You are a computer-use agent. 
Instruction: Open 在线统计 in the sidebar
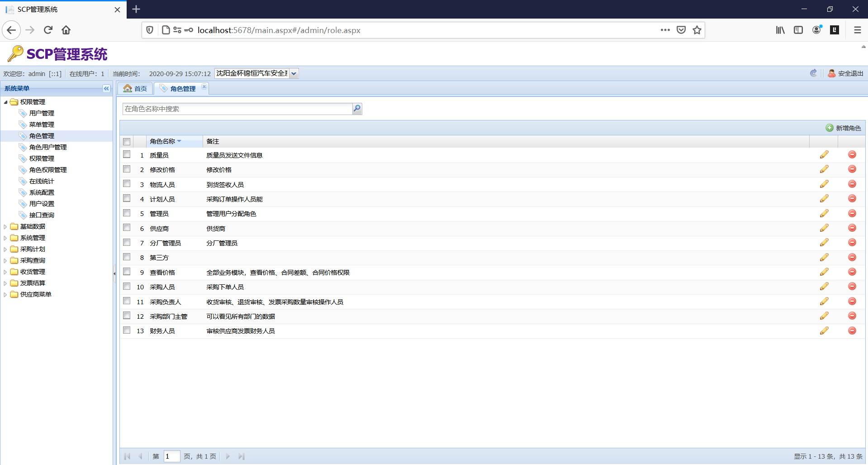42,181
